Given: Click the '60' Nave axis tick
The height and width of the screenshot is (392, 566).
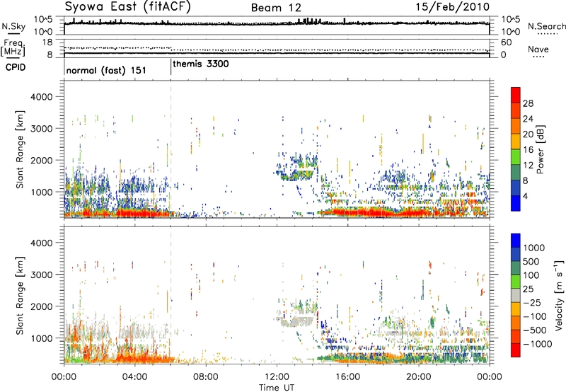Looking at the screenshot, I should [x=506, y=42].
